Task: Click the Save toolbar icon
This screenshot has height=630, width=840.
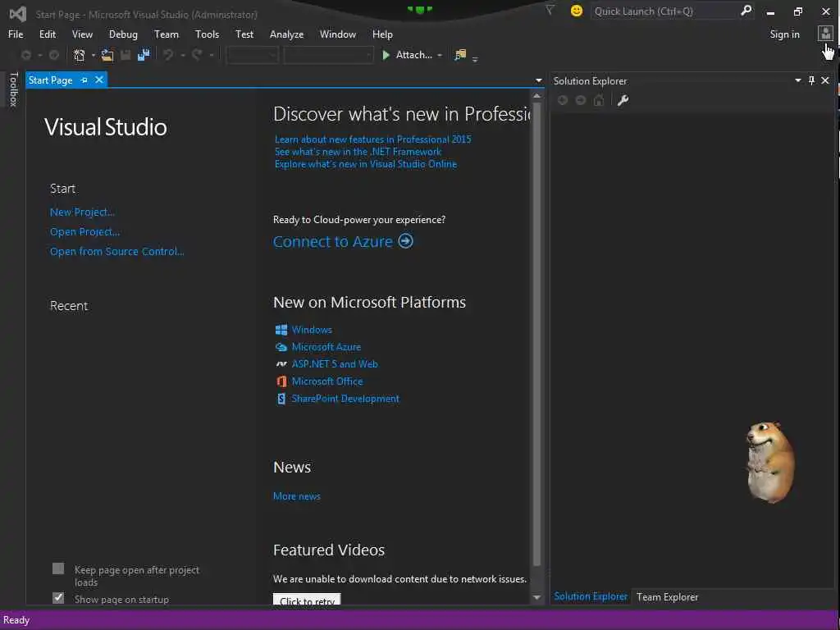Action: 126,55
